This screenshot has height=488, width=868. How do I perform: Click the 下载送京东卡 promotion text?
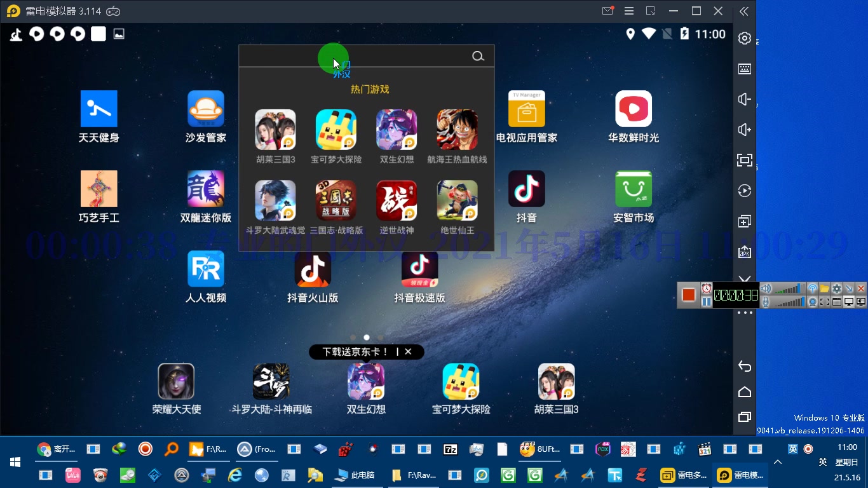(x=355, y=351)
